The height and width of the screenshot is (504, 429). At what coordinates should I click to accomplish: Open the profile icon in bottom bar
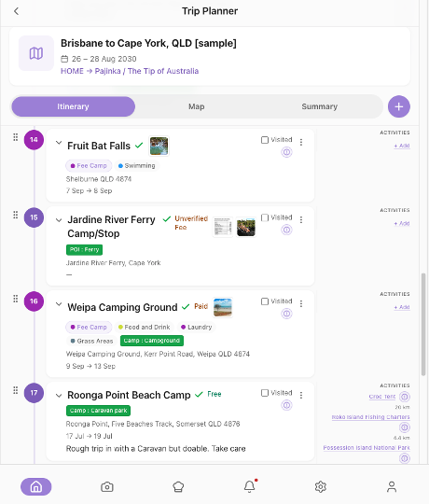[392, 486]
